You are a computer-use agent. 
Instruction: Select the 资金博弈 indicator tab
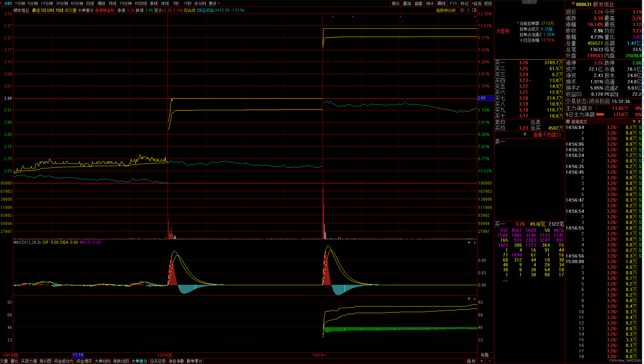click(84, 361)
